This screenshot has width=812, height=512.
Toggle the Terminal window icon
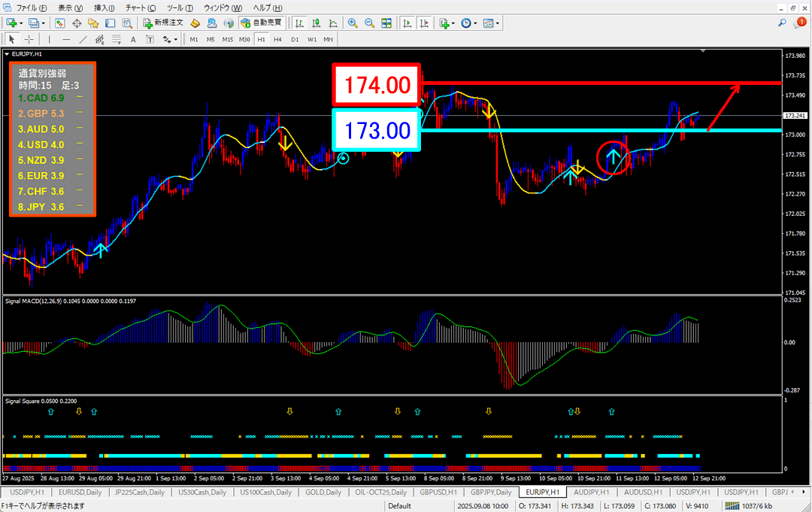pyautogui.click(x=111, y=23)
